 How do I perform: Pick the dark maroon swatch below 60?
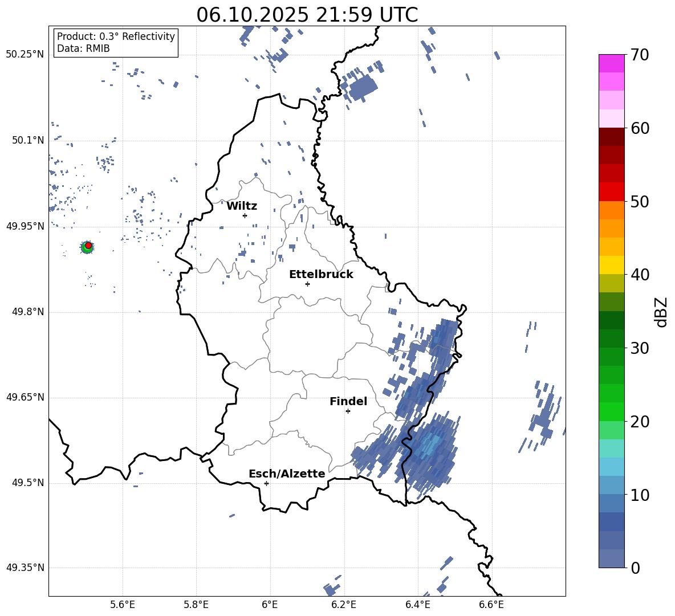tap(611, 137)
